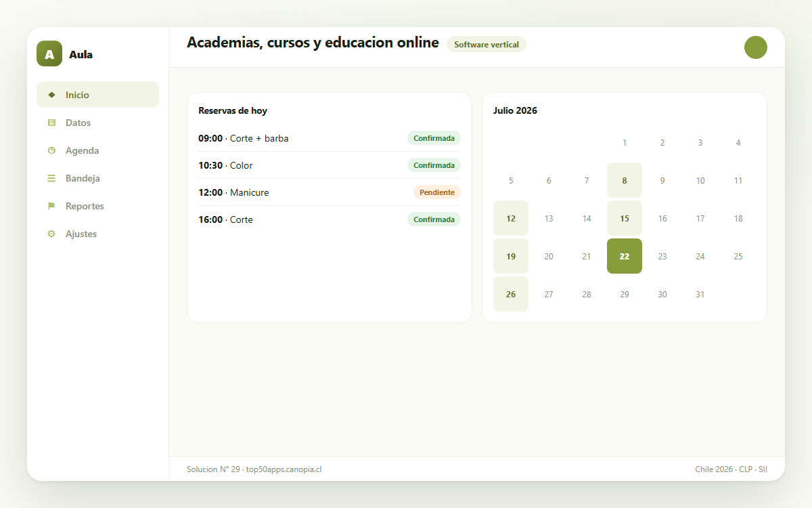This screenshot has height=508, width=812.
Task: Open the Agenda section
Action: pyautogui.click(x=97, y=150)
